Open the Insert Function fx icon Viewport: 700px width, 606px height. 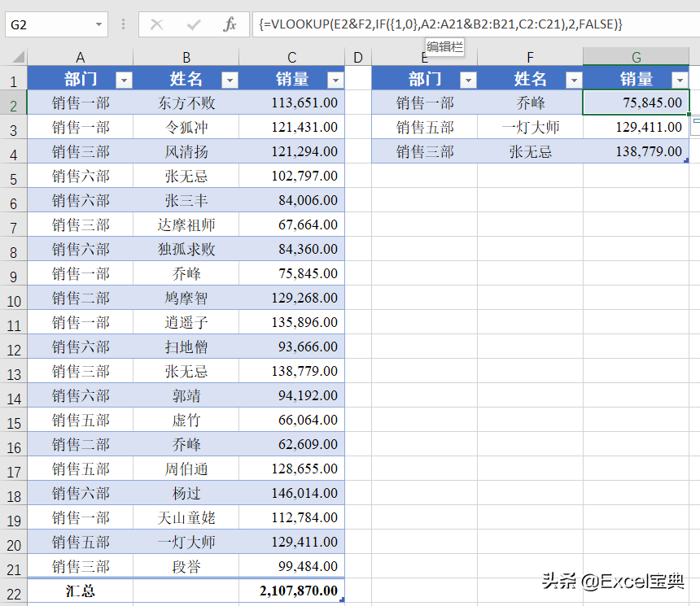(230, 24)
